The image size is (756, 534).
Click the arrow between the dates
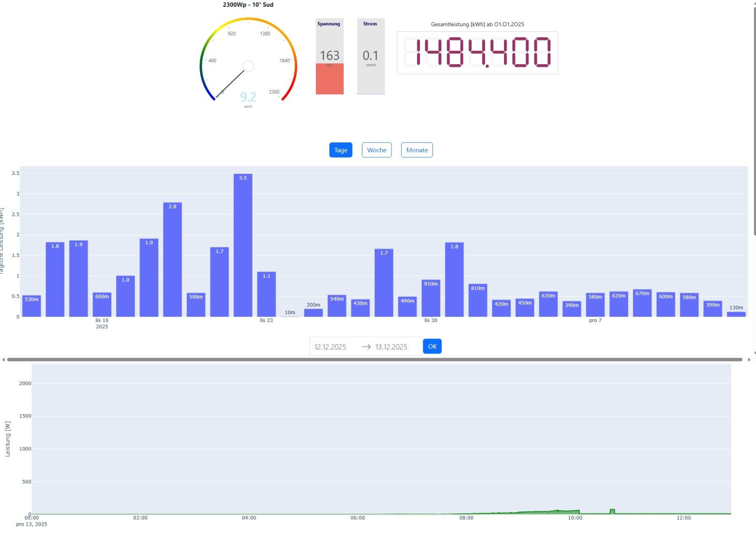coord(366,347)
